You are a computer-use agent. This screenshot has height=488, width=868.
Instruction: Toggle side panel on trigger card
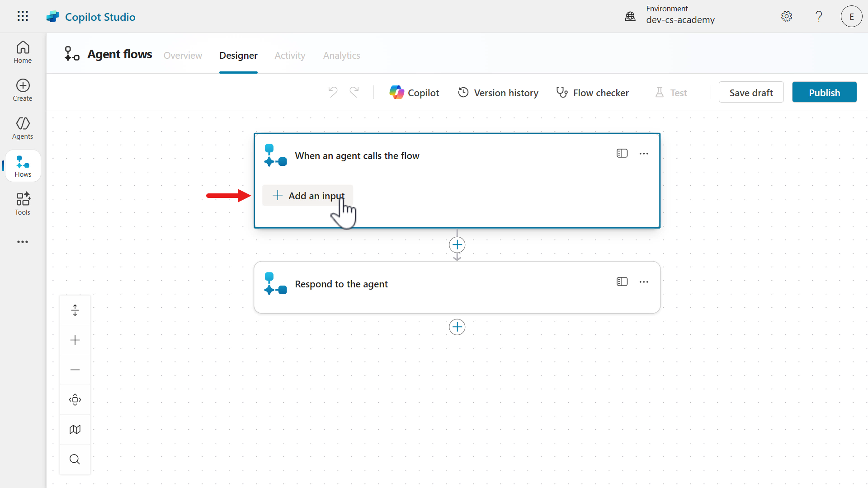(622, 154)
